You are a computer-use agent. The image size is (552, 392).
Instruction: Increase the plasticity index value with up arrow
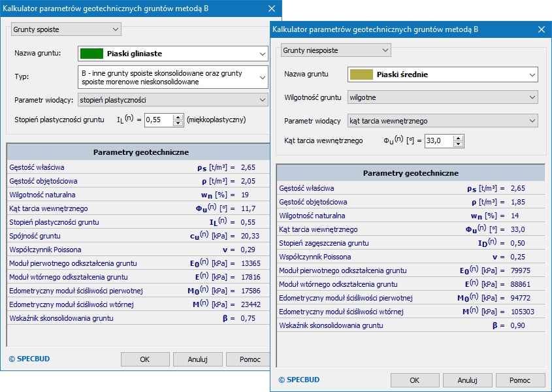178,117
